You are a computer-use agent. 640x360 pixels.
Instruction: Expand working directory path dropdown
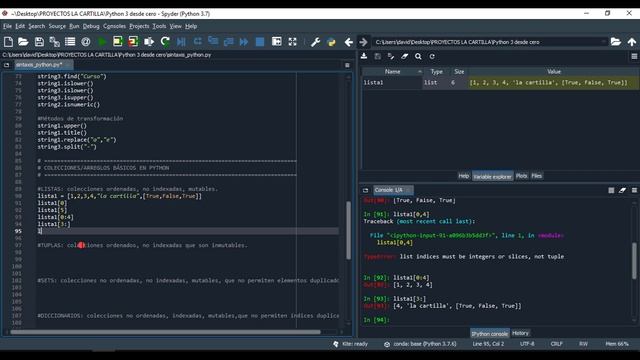604,42
